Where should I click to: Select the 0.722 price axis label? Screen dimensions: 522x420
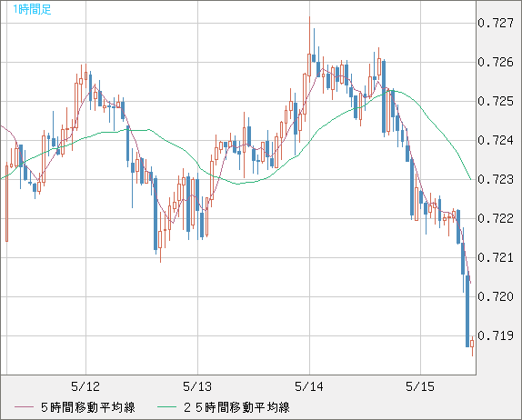[496, 218]
